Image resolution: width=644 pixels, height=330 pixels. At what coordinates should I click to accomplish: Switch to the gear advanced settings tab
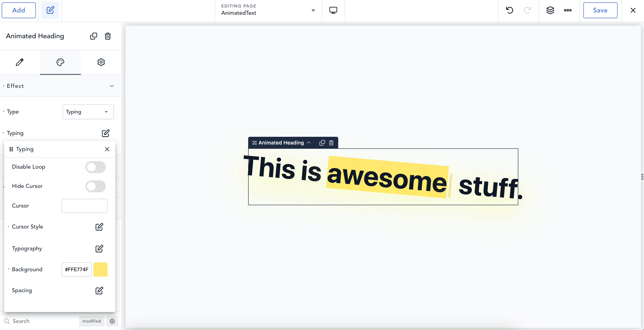[x=101, y=62]
